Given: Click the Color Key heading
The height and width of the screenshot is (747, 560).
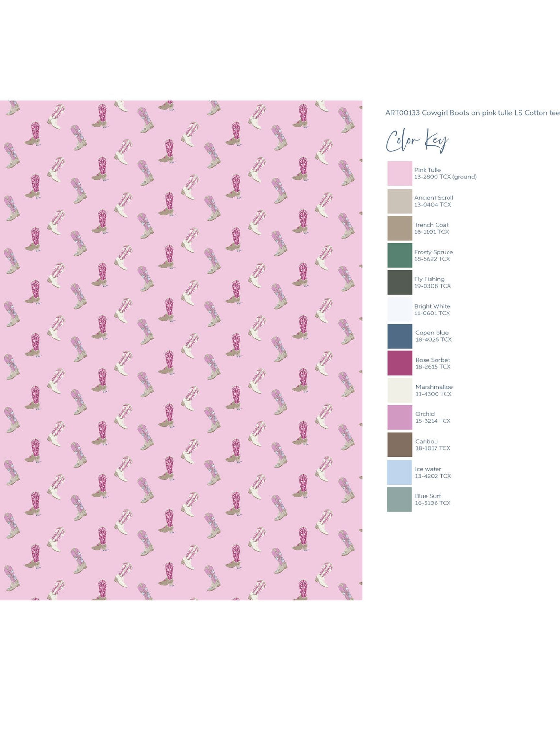Looking at the screenshot, I should click(x=417, y=140).
